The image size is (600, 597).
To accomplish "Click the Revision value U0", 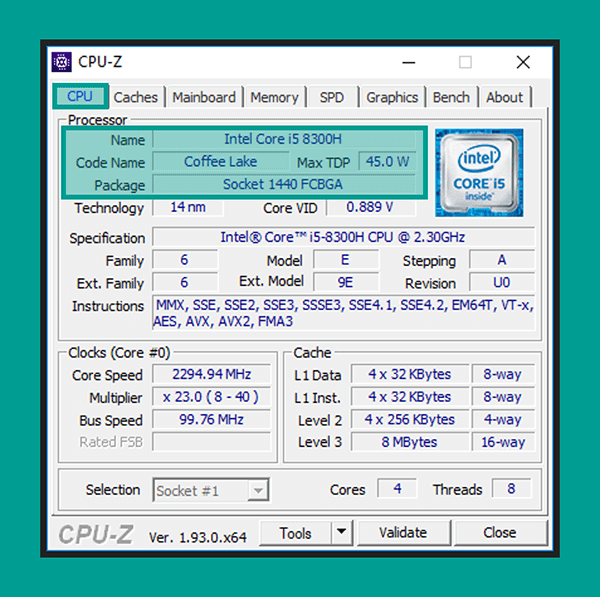I will [x=501, y=282].
